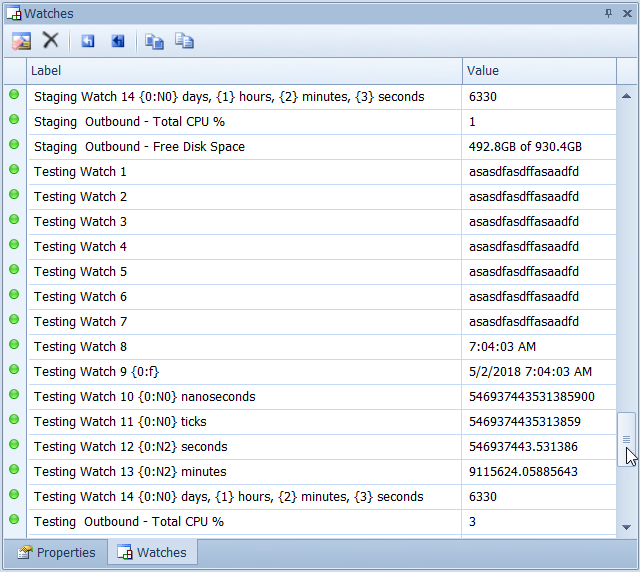The width and height of the screenshot is (640, 572).
Task: Click the vertical scrollbar thumb
Action: click(626, 438)
